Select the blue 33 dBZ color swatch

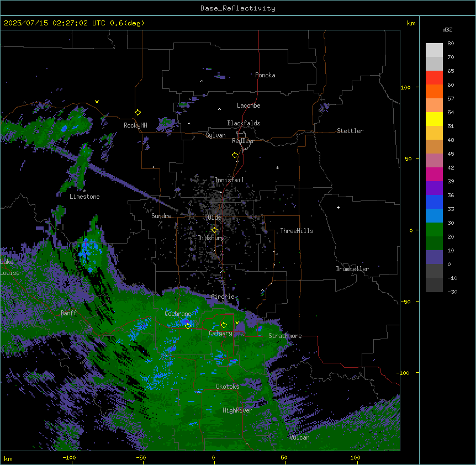click(x=434, y=202)
